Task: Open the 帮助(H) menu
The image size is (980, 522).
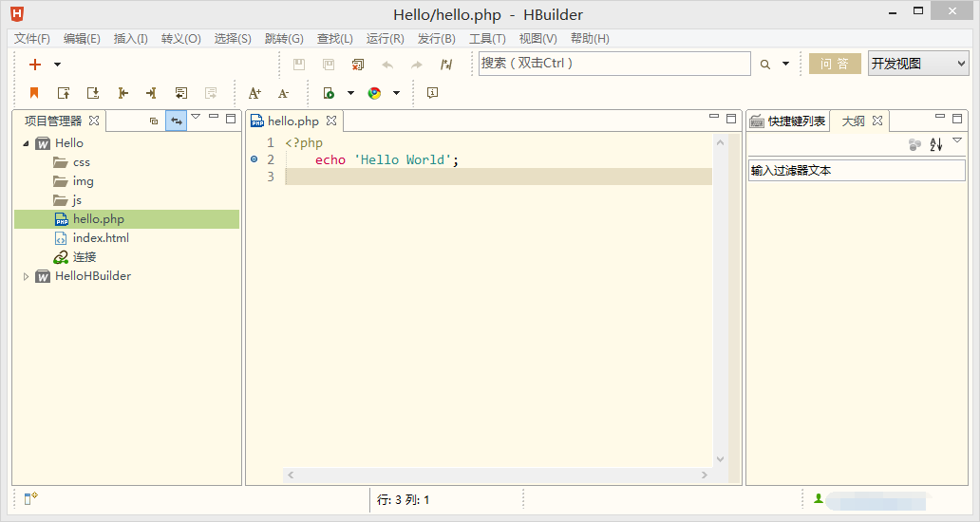Action: pos(590,39)
